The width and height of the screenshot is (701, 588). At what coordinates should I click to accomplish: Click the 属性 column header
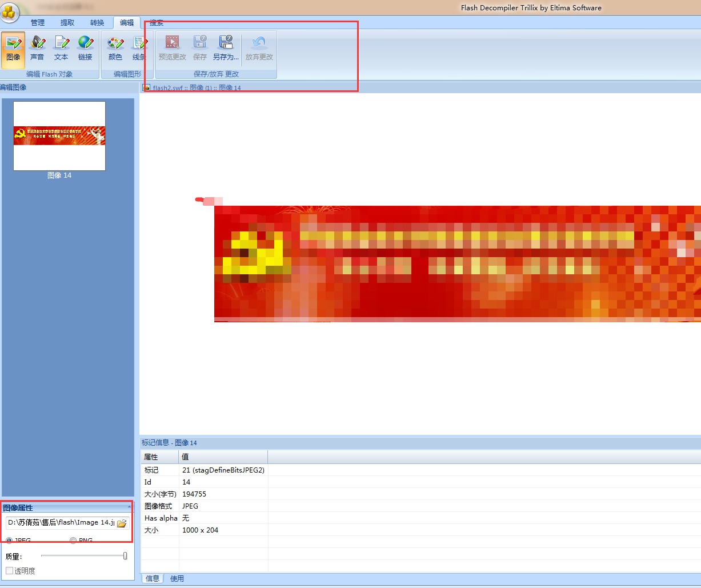pos(159,457)
